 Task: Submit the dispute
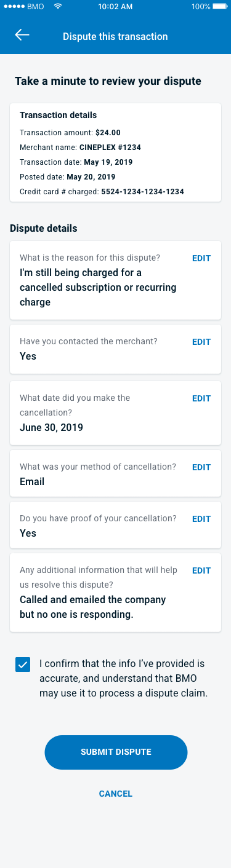click(x=116, y=752)
